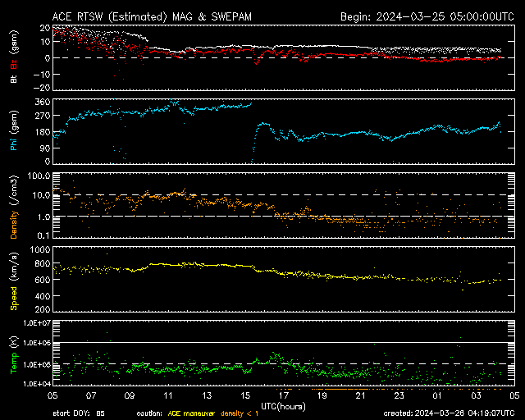The width and height of the screenshot is (525, 420).
Task: Click the UTC(hours) x-axis label
Action: [283, 407]
